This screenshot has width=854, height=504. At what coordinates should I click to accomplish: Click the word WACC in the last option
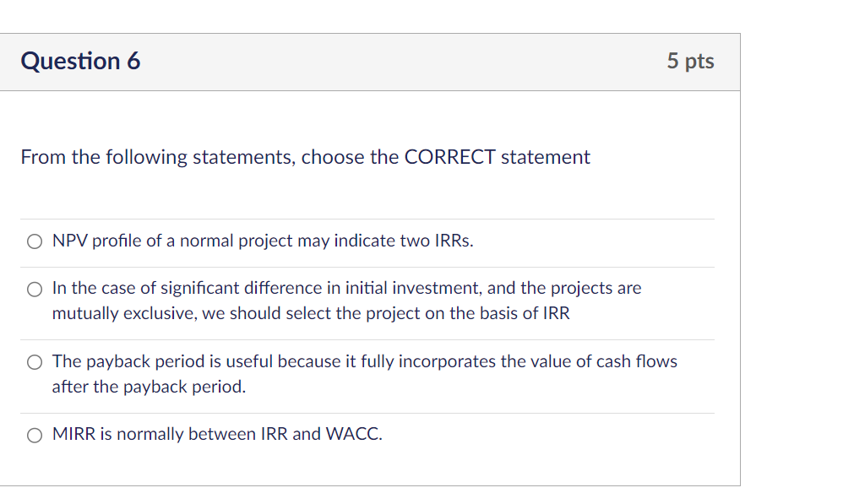click(355, 434)
